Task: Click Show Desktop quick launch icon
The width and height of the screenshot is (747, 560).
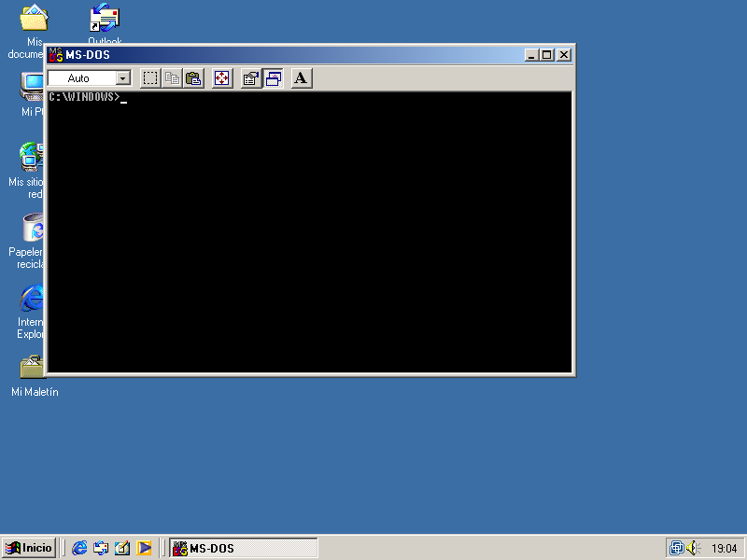Action: [x=122, y=548]
